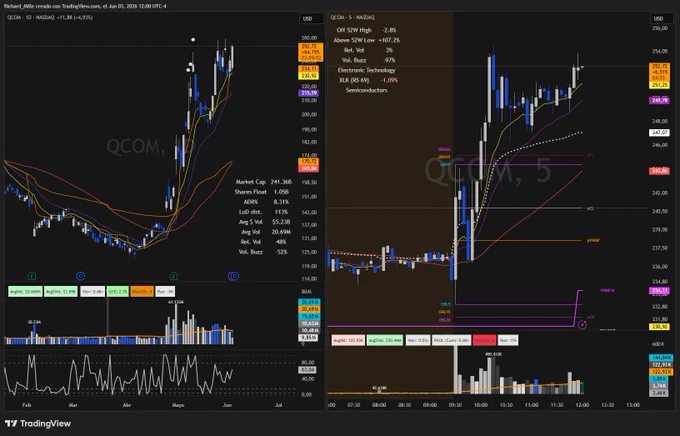The image size is (680, 436).
Task: Click the AvgVol 20.688M label on daily chart
Action: click(25, 292)
